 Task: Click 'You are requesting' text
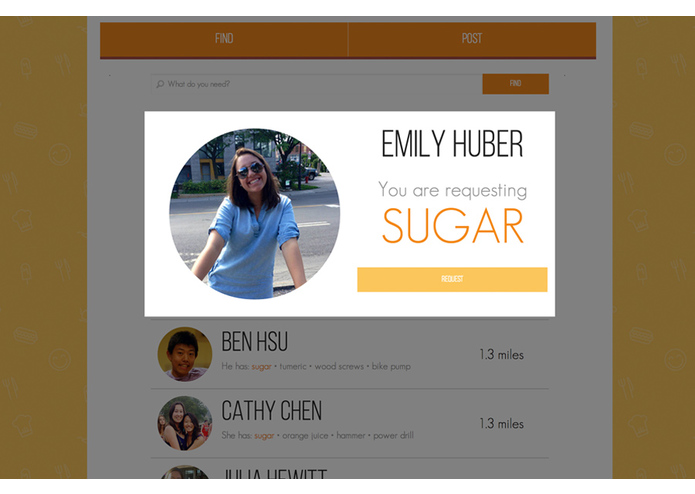pyautogui.click(x=453, y=191)
